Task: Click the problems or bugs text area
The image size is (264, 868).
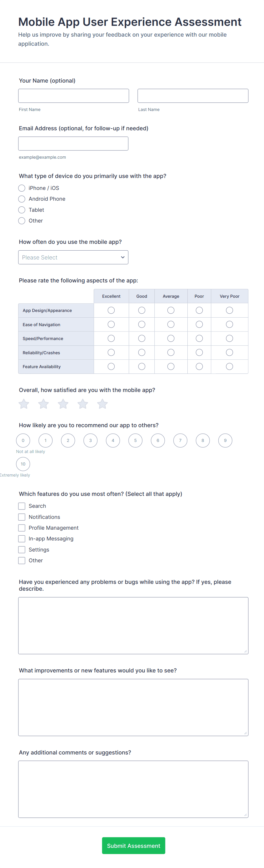Action: click(x=133, y=625)
